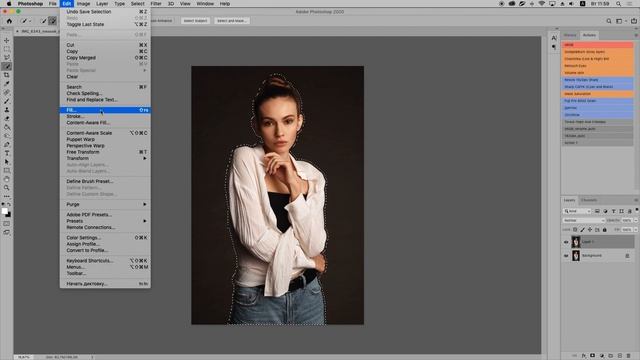The height and width of the screenshot is (360, 640).
Task: Open the Apple menu
Action: (9, 4)
